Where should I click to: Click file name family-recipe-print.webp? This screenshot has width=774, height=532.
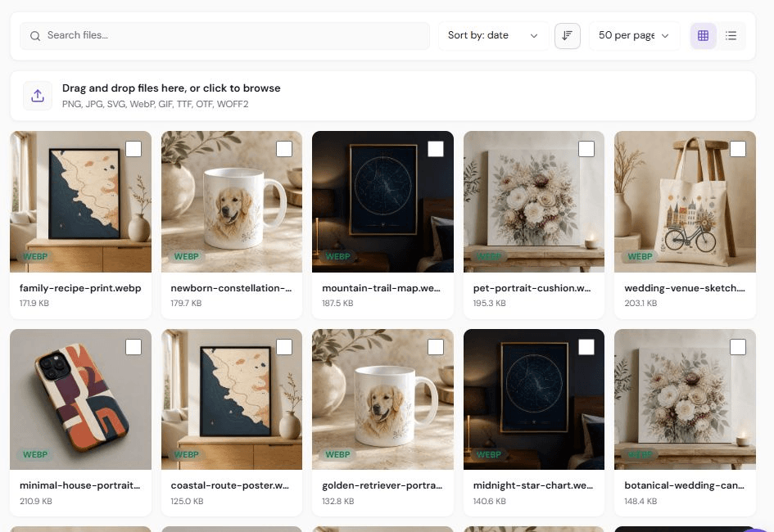(80, 288)
